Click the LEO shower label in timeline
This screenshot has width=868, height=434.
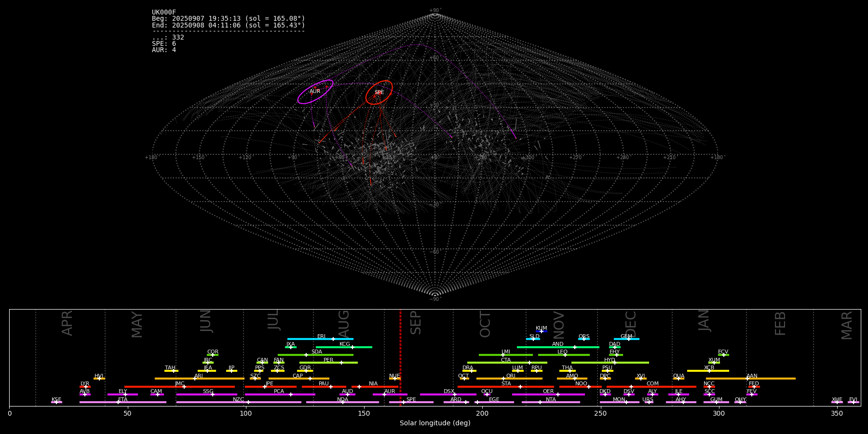coord(563,352)
